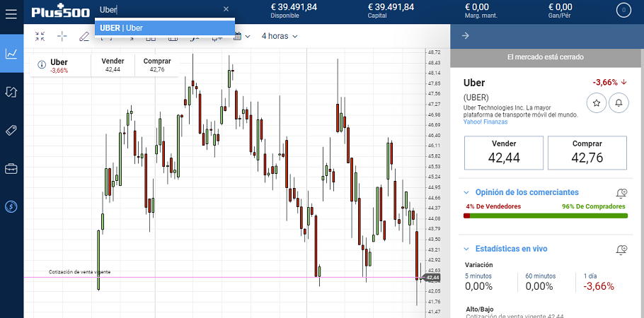
Task: Click the '4% De Vendedores' label
Action: 493,206
